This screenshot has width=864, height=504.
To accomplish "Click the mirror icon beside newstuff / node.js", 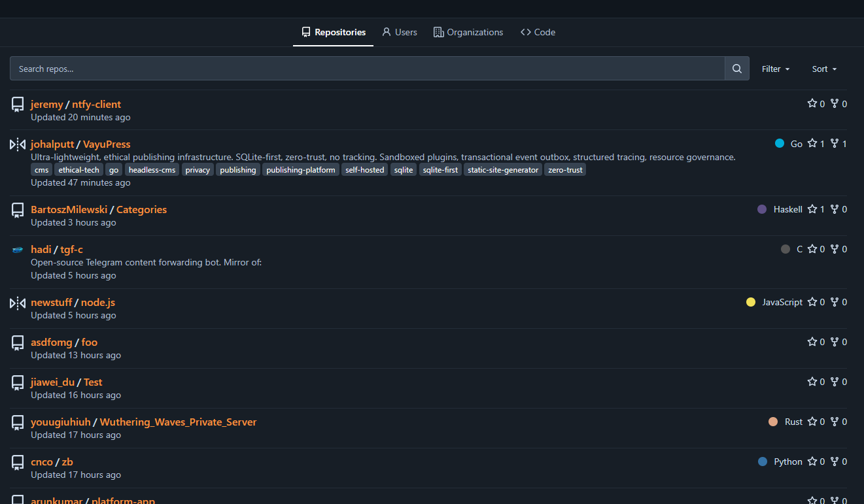I will click(x=18, y=303).
